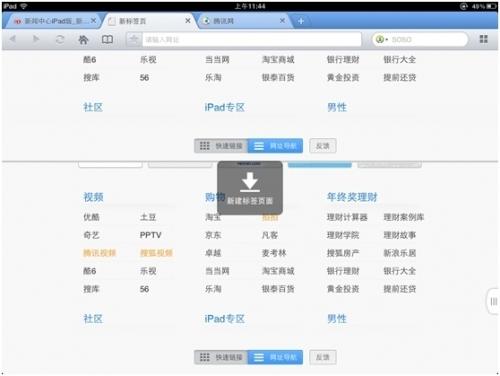Screen dimensions: 500x376
Task: Click the battery status in iPad status bar
Action: point(483,6)
